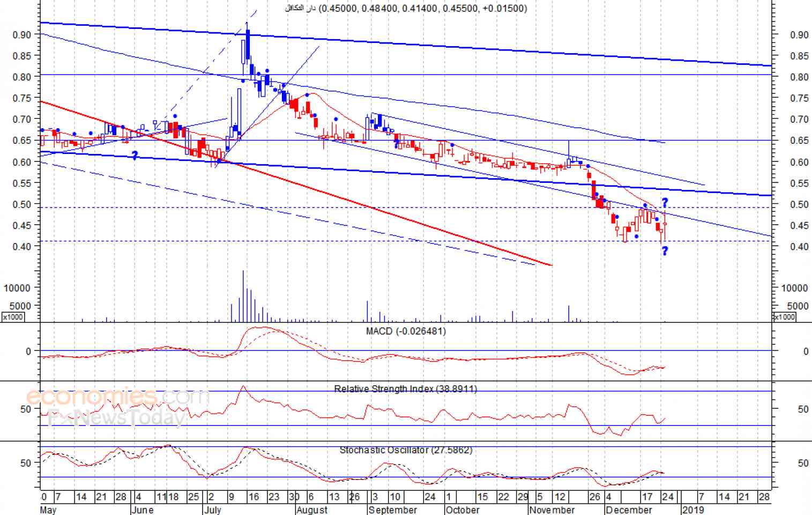Click the 0.40 price label on left axis
The width and height of the screenshot is (812, 515).
coord(22,247)
